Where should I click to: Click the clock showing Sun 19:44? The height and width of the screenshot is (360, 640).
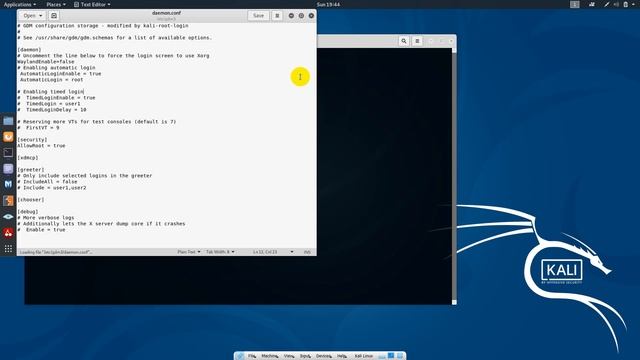[328, 4]
